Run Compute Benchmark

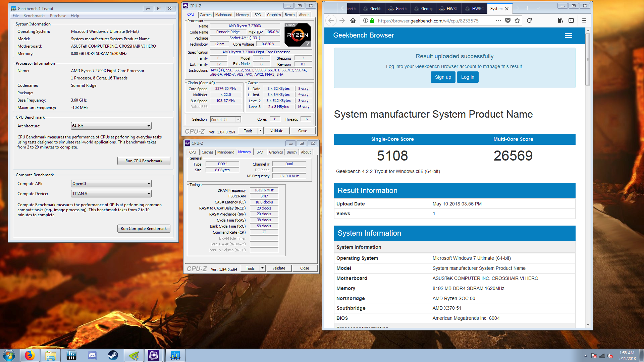144,229
